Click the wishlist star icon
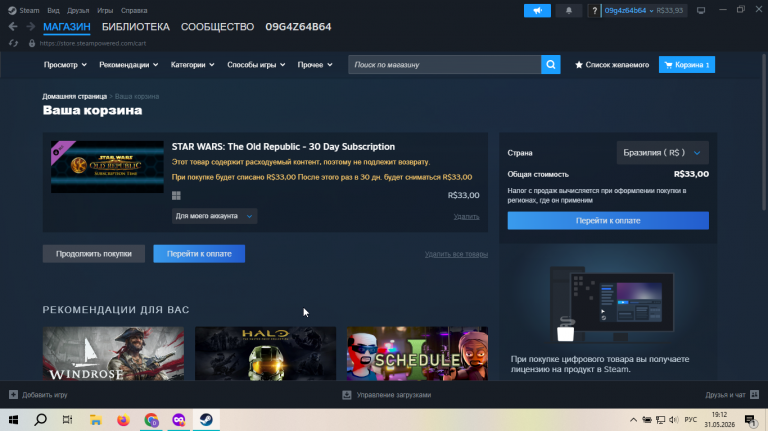This screenshot has height=431, width=768. (578, 65)
